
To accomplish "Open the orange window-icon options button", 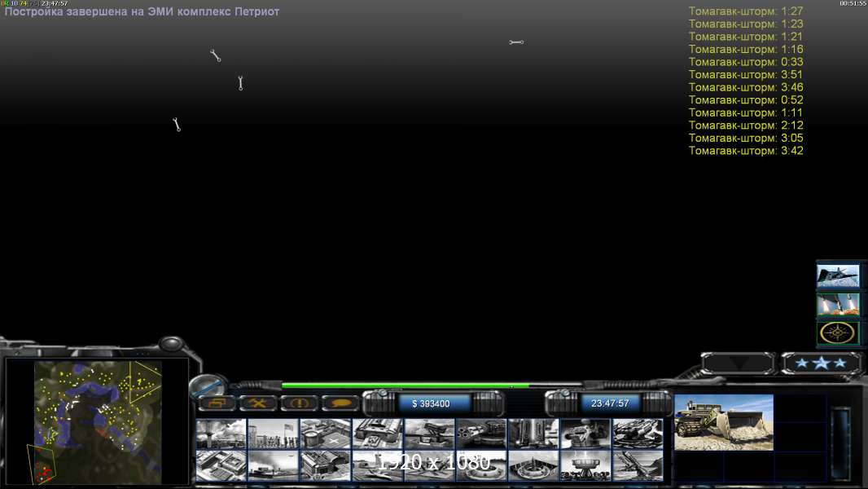I will tap(217, 403).
